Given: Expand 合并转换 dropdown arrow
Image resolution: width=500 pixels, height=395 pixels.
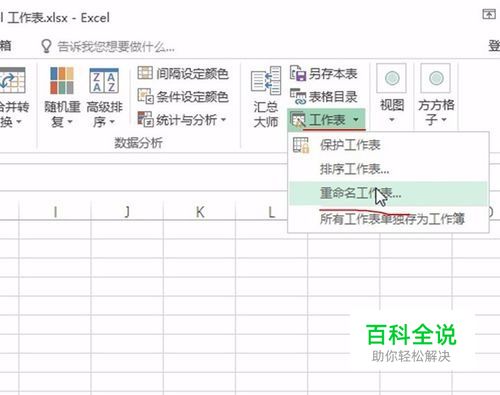Looking at the screenshot, I should pyautogui.click(x=19, y=122).
